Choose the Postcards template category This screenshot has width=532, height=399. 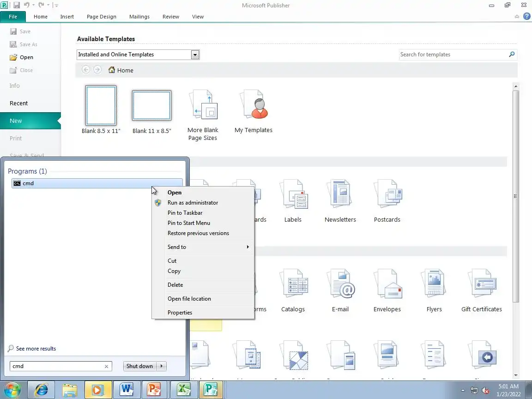[x=387, y=201]
